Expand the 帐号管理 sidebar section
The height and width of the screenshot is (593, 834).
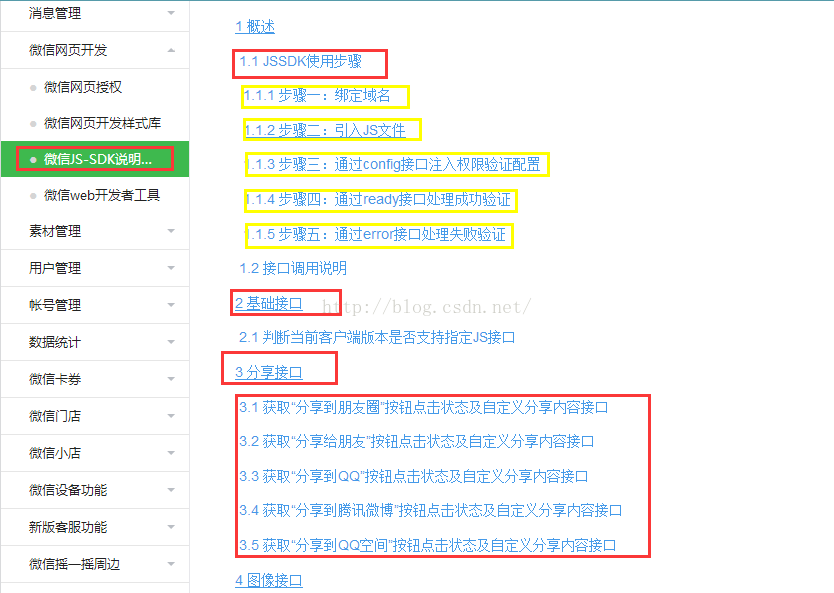171,305
